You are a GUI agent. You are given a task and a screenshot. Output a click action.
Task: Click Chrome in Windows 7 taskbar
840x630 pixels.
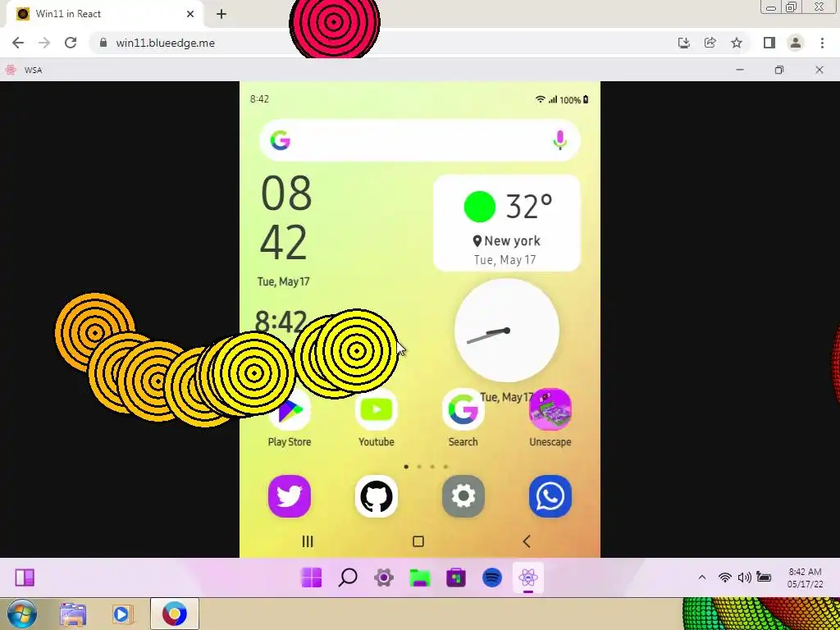[175, 614]
